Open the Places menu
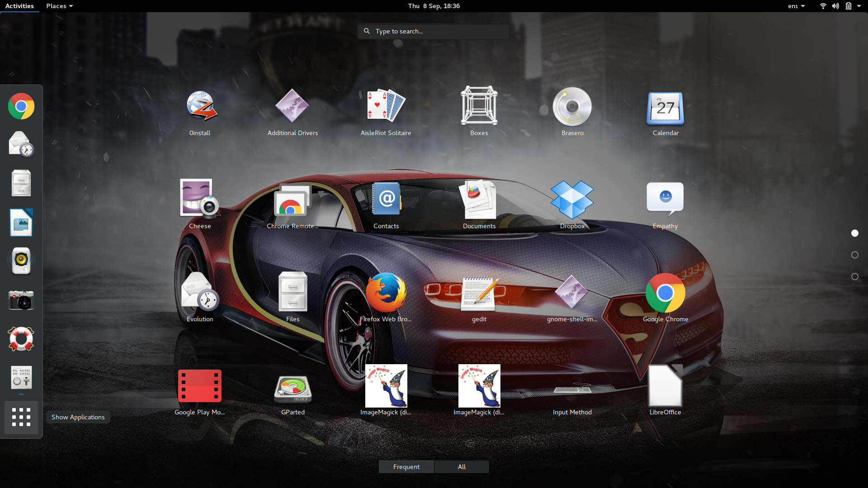 [x=59, y=6]
